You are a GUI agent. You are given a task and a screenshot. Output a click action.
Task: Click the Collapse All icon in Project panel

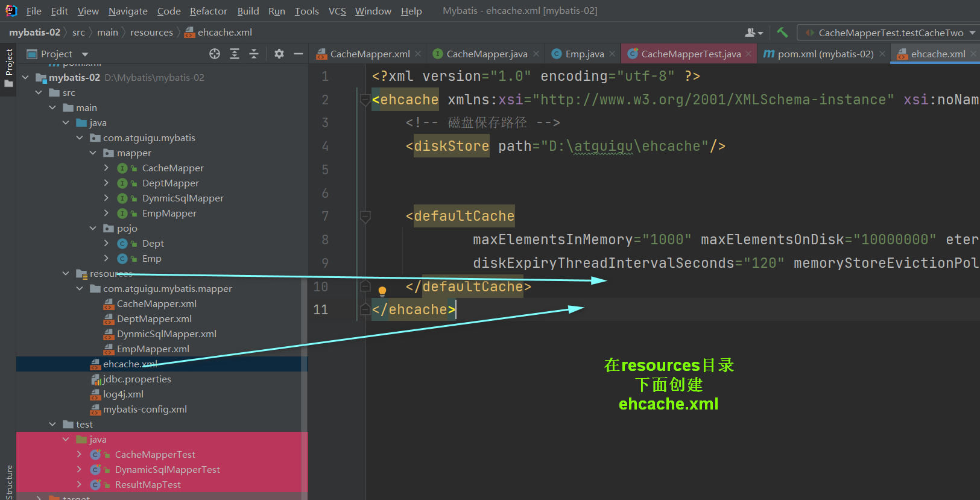point(254,54)
